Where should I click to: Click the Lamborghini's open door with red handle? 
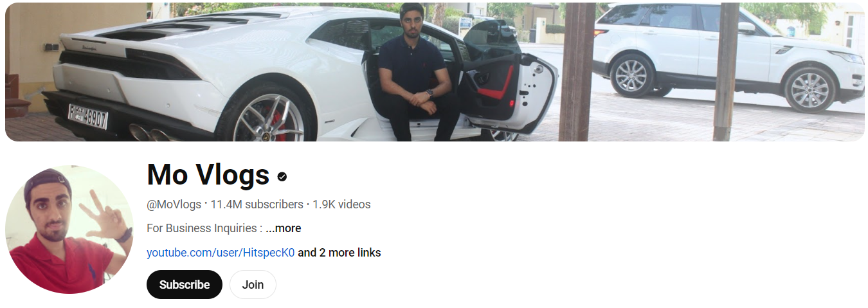point(508,80)
